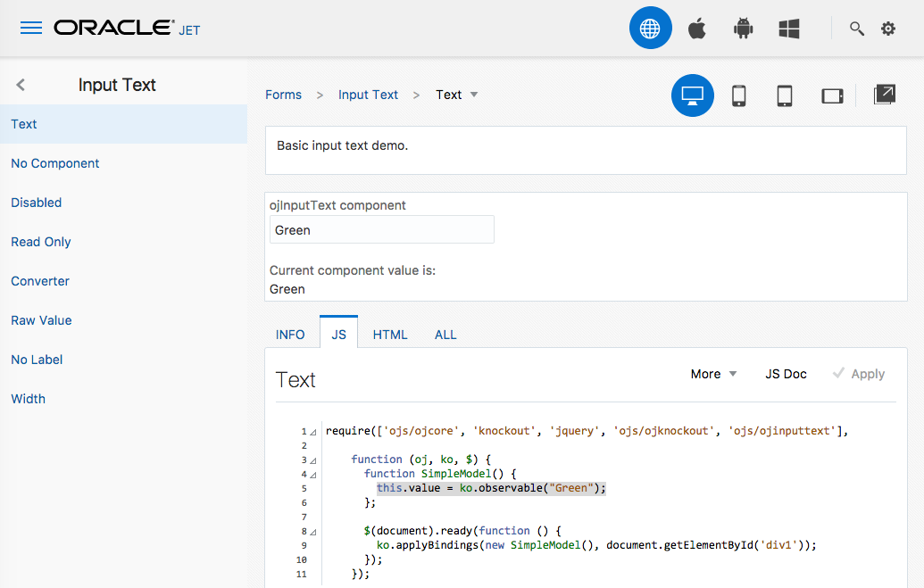
Task: Open the demo in a new window
Action: tap(884, 95)
